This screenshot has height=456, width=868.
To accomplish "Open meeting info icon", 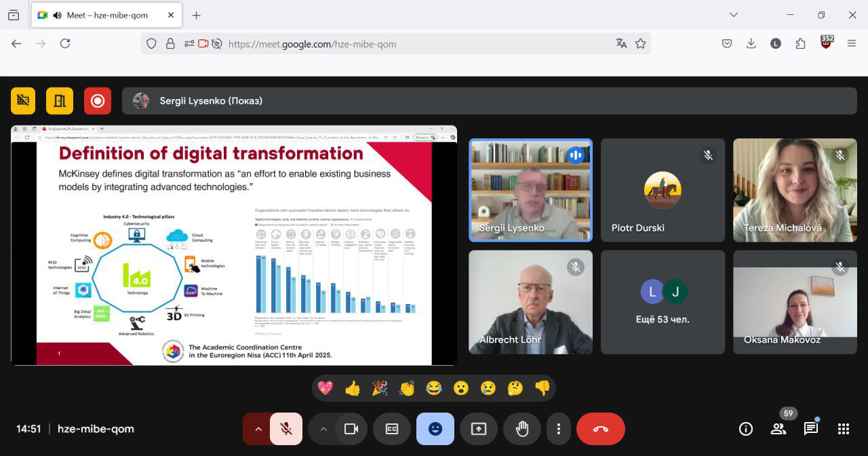I will pyautogui.click(x=746, y=429).
